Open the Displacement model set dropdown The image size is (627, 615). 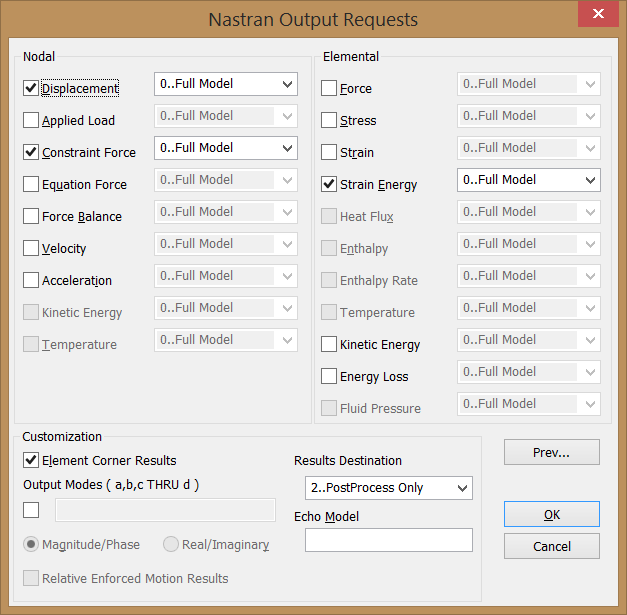226,84
